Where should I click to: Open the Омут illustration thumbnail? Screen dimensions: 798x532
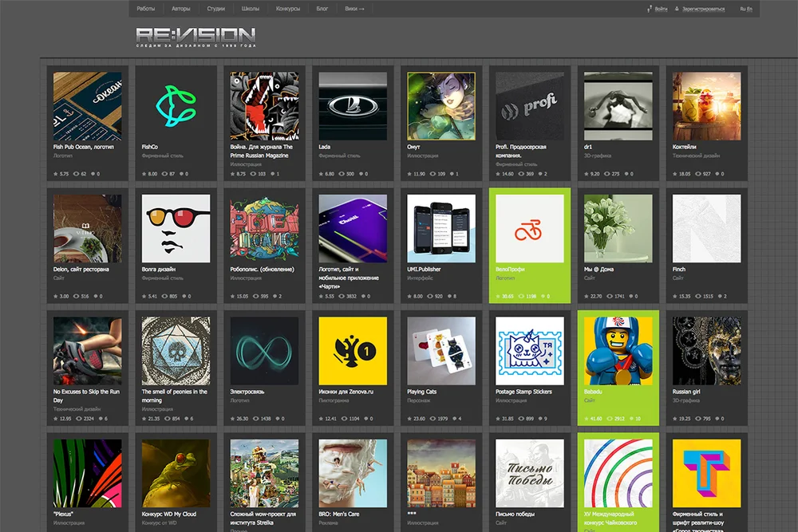pyautogui.click(x=441, y=106)
